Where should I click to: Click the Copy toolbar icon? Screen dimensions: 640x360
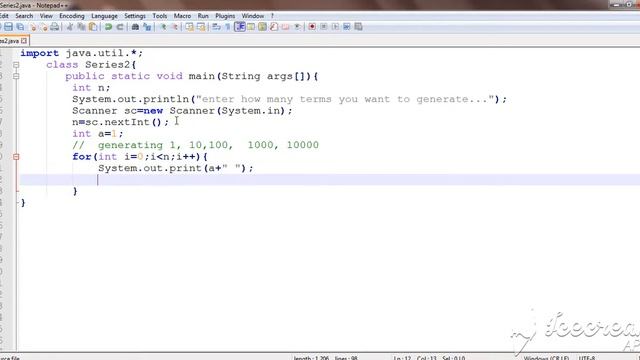coord(81,27)
